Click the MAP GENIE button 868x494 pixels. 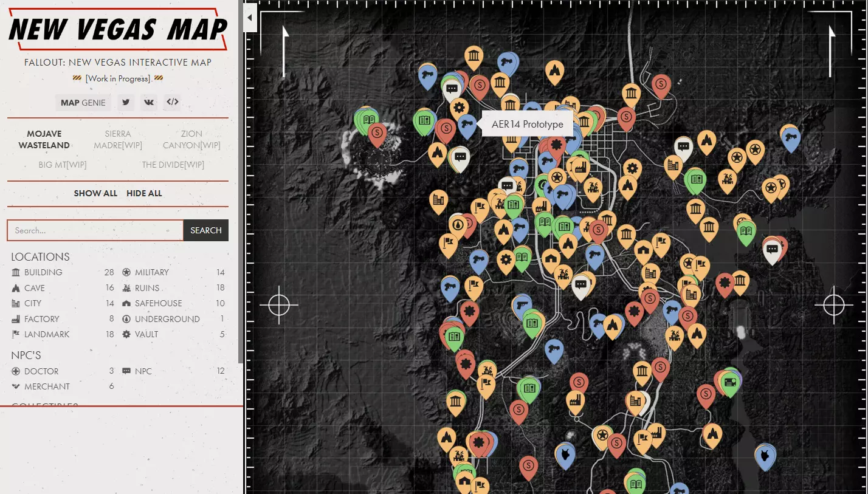83,102
